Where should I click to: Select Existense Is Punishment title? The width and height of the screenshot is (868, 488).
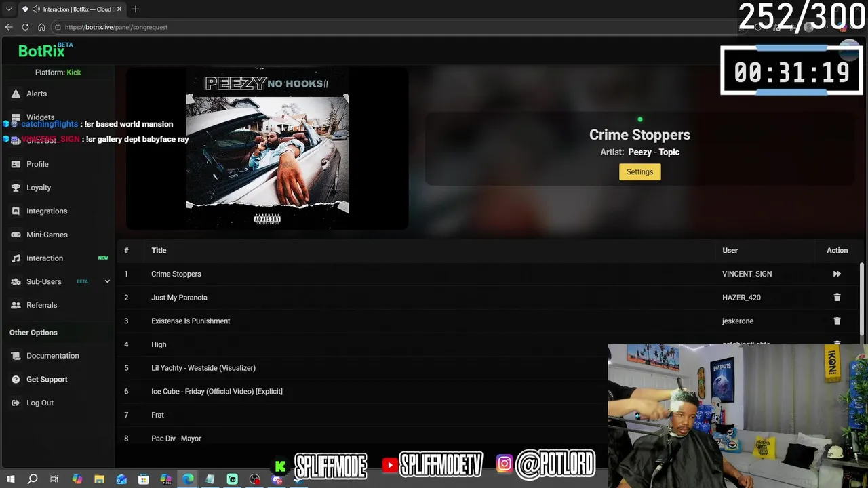point(191,321)
